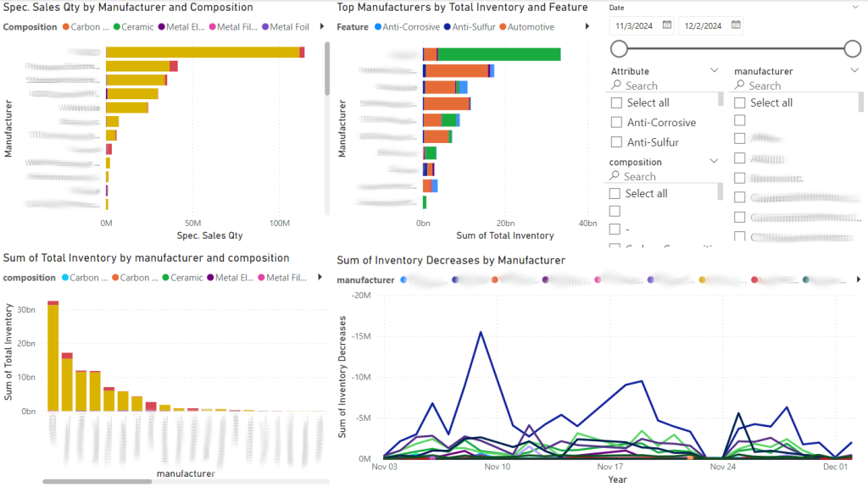Tick the Anti-Sulfur checkbox

click(x=617, y=142)
